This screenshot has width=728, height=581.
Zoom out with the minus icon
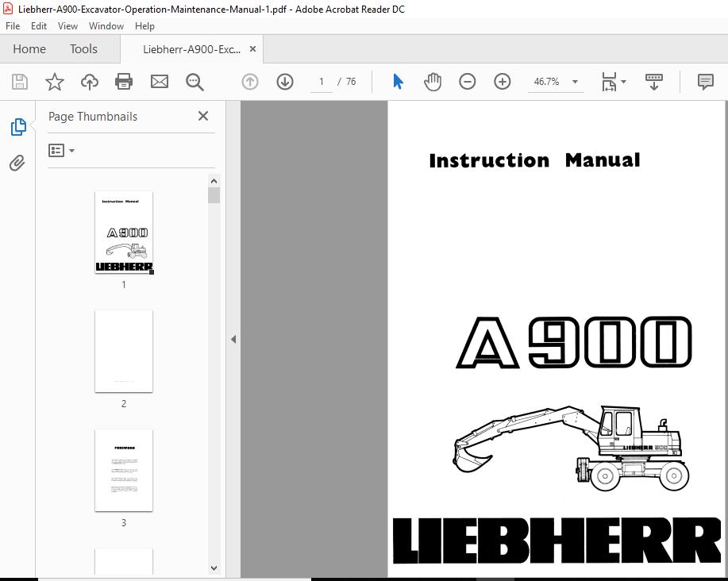tap(467, 82)
